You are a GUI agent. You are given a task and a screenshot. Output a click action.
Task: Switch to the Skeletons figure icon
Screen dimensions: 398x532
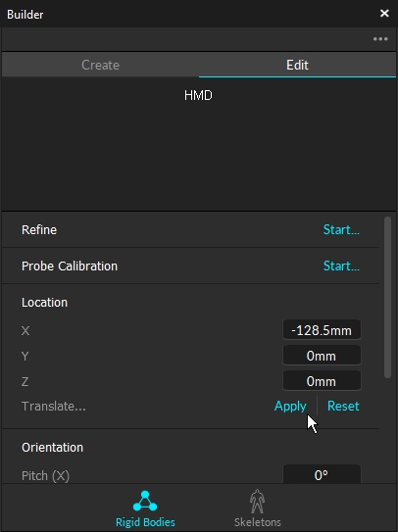(257, 501)
